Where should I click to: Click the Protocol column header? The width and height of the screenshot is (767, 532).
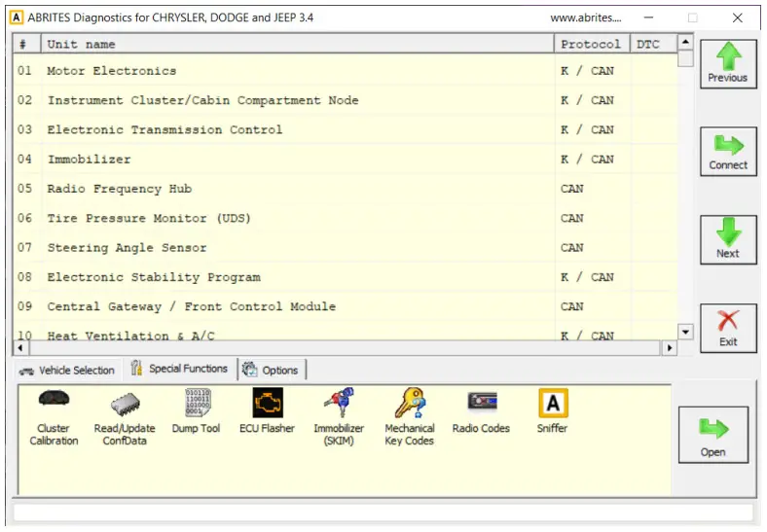(x=592, y=44)
